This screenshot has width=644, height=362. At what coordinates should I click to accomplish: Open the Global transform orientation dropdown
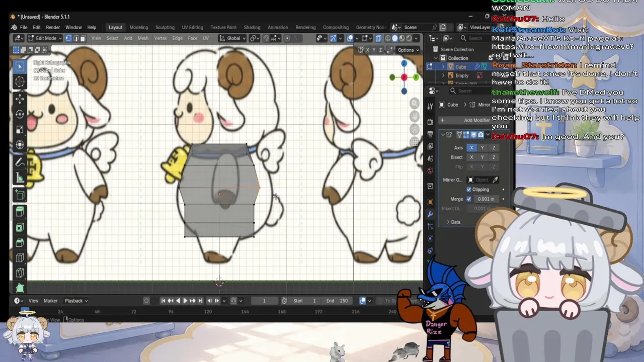(x=233, y=38)
